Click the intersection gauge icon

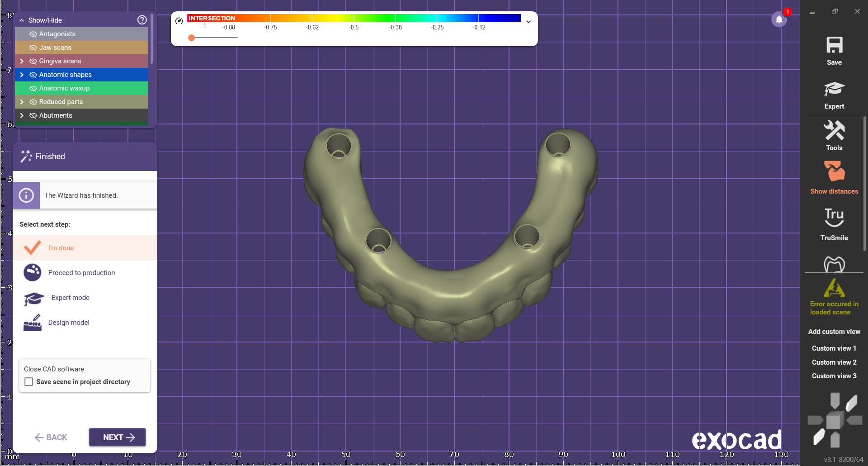click(x=179, y=21)
